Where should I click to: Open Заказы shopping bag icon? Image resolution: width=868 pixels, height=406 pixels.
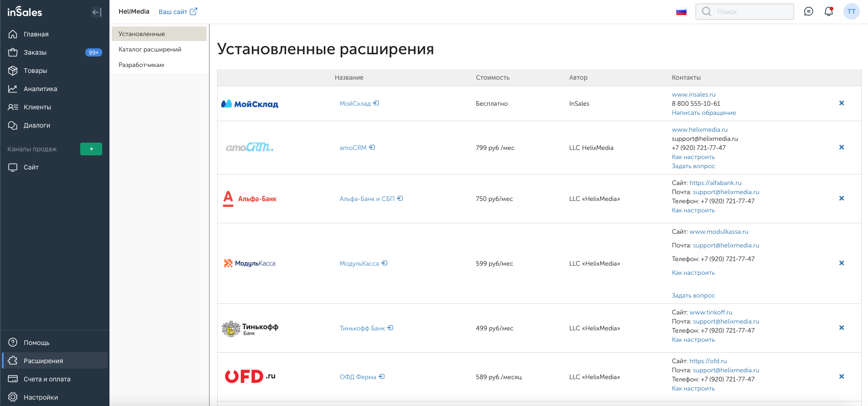tap(13, 52)
